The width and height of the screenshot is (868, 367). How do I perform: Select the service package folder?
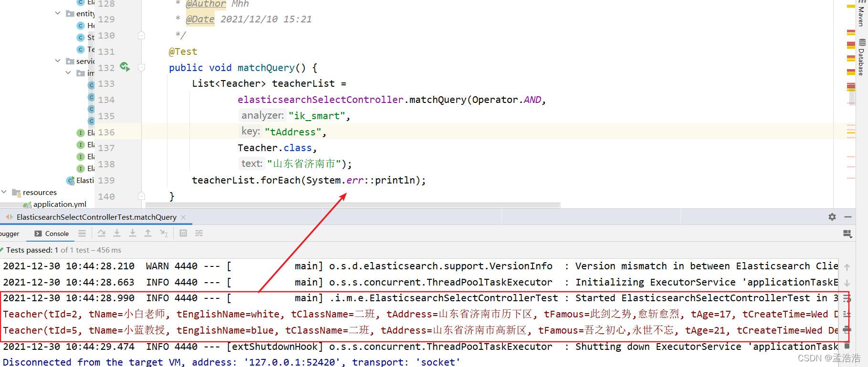[x=80, y=61]
